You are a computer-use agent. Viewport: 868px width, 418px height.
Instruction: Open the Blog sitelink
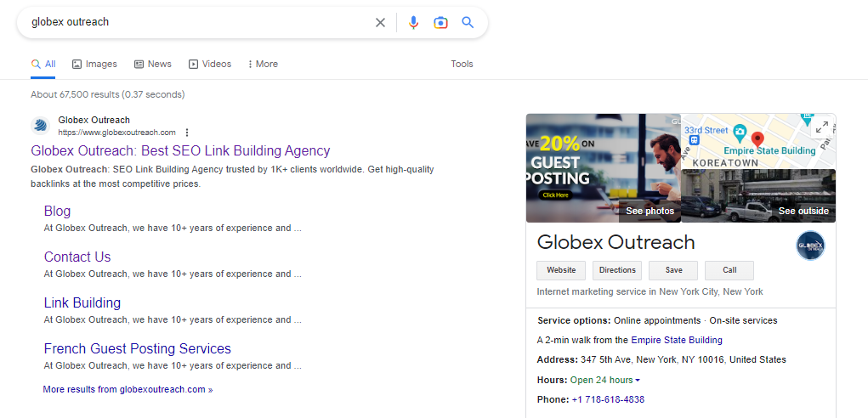[x=57, y=212]
